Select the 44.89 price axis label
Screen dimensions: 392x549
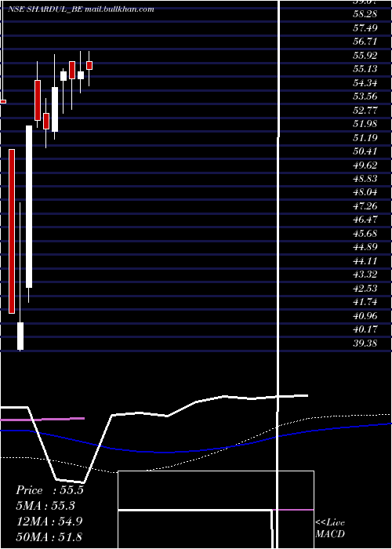click(x=365, y=247)
